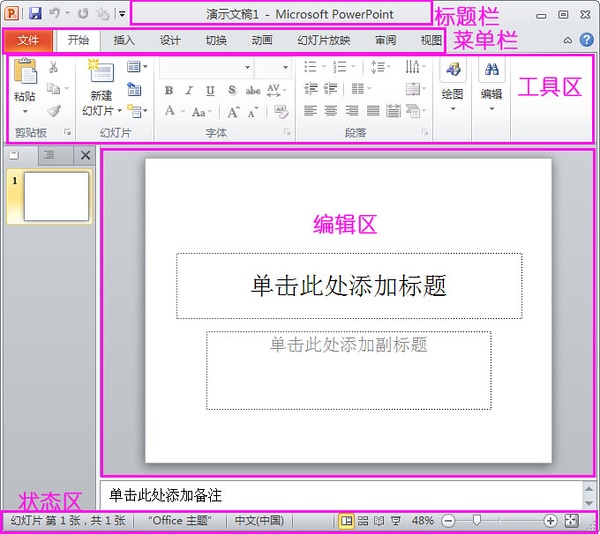Switch to 幻灯片放映 Slide Show tab
600x534 pixels.
324,40
